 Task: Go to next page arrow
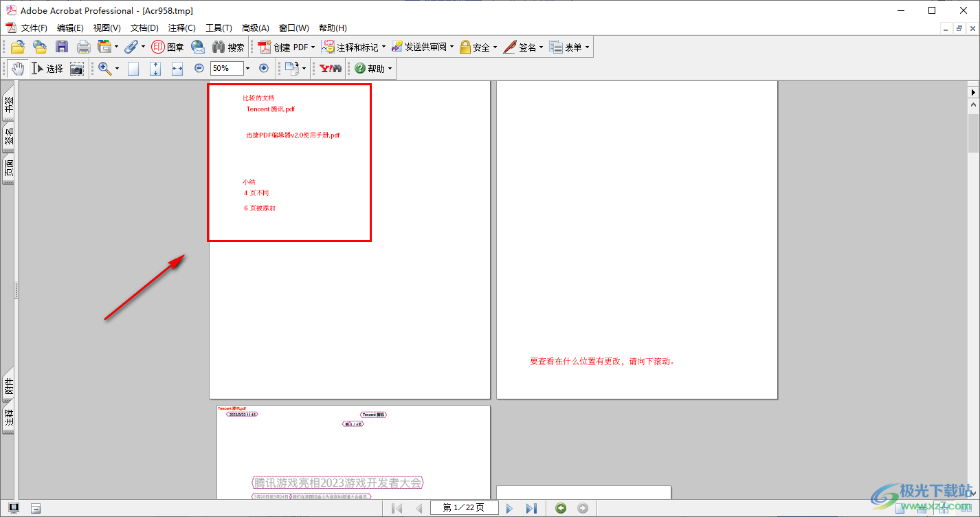pos(509,508)
